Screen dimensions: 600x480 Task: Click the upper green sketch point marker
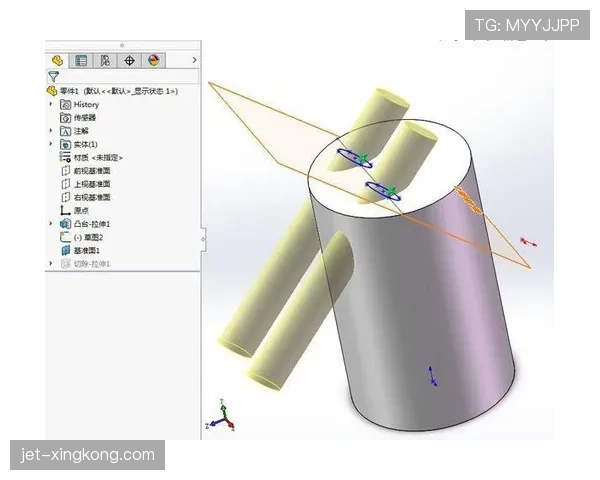363,157
